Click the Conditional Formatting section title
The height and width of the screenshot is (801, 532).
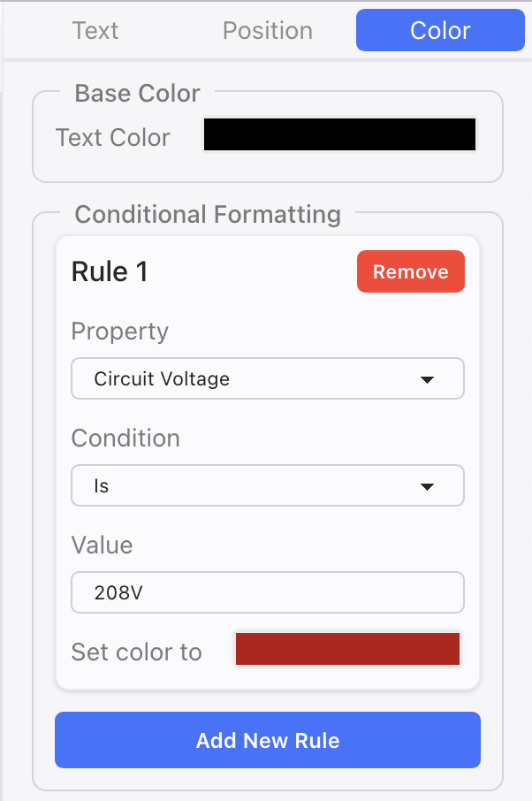(208, 214)
